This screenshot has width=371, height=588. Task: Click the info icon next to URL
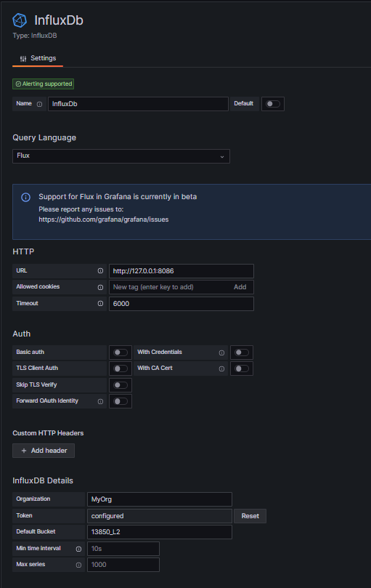[x=100, y=271]
